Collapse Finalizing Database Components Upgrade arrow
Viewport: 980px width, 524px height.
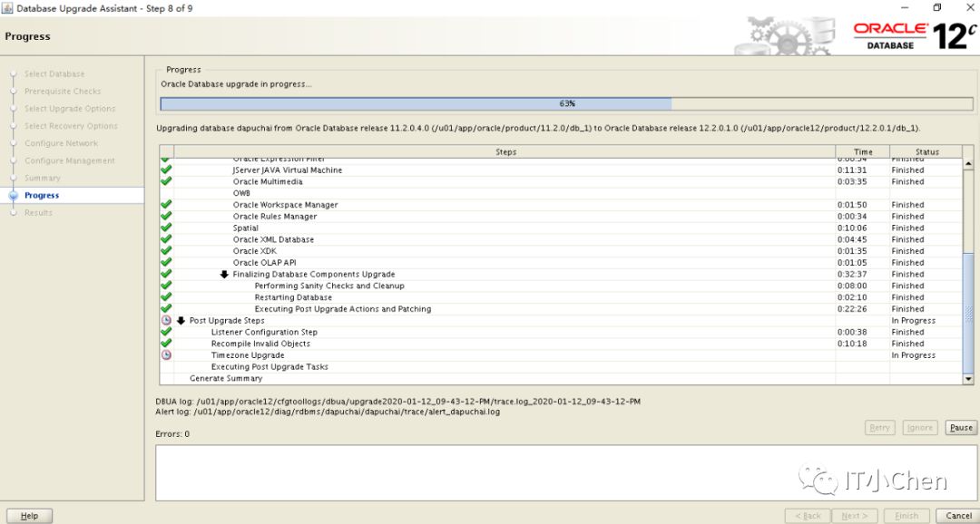(x=224, y=274)
